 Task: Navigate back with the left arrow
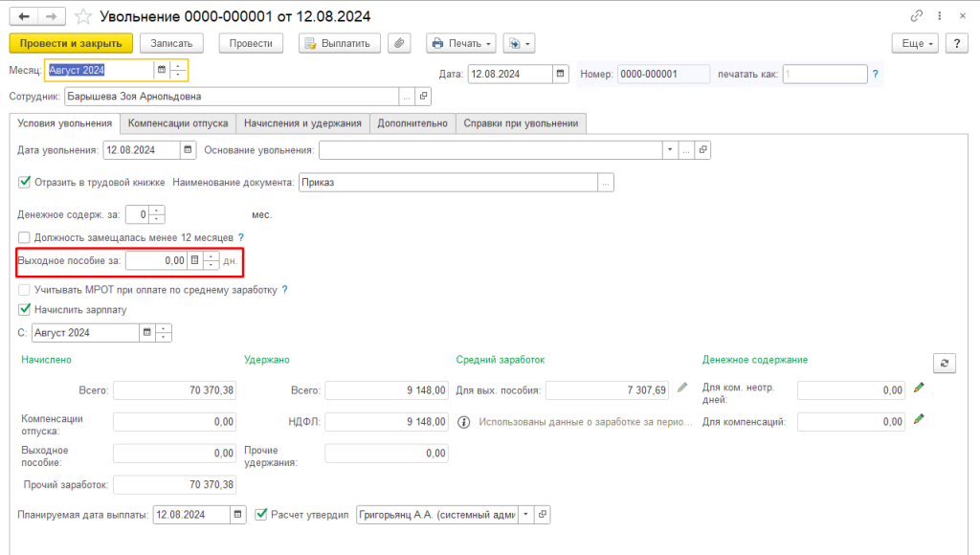point(23,16)
